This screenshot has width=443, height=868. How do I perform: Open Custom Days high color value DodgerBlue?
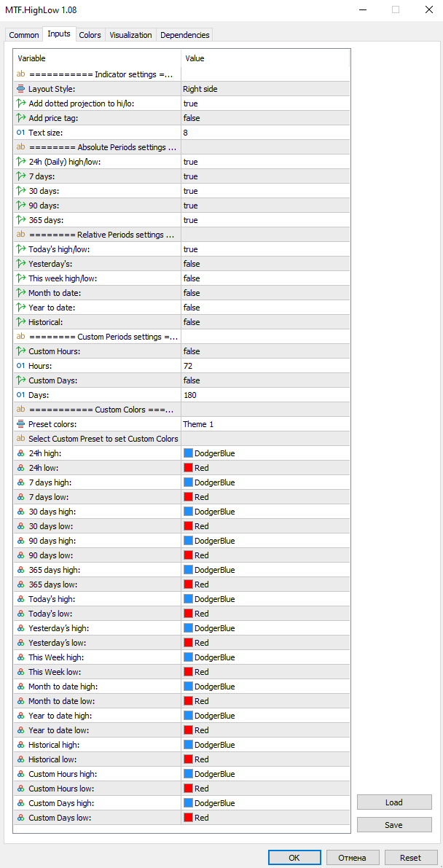pos(265,803)
